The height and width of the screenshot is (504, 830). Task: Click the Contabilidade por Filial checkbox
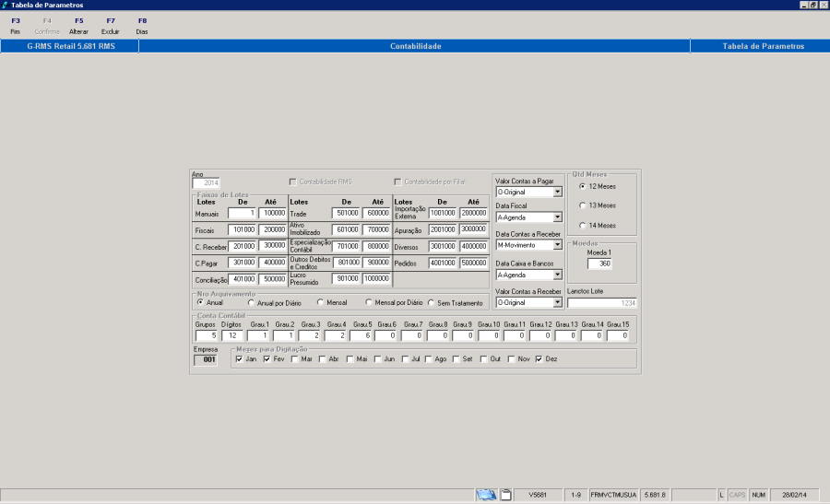click(x=397, y=182)
